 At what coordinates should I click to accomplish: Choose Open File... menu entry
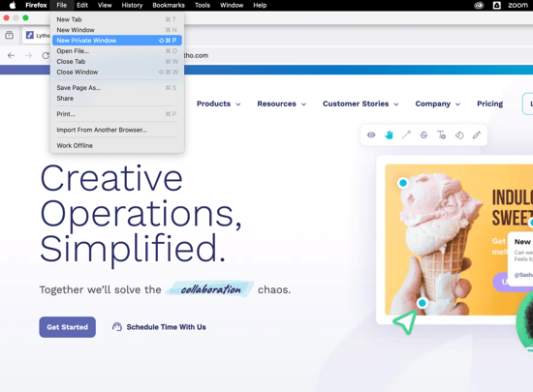coord(117,51)
